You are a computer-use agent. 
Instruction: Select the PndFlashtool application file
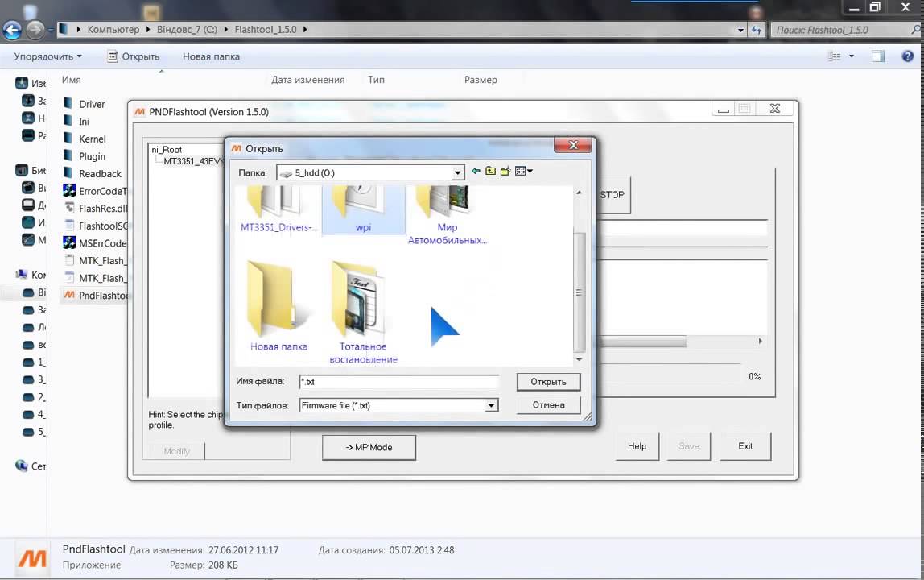(x=95, y=295)
